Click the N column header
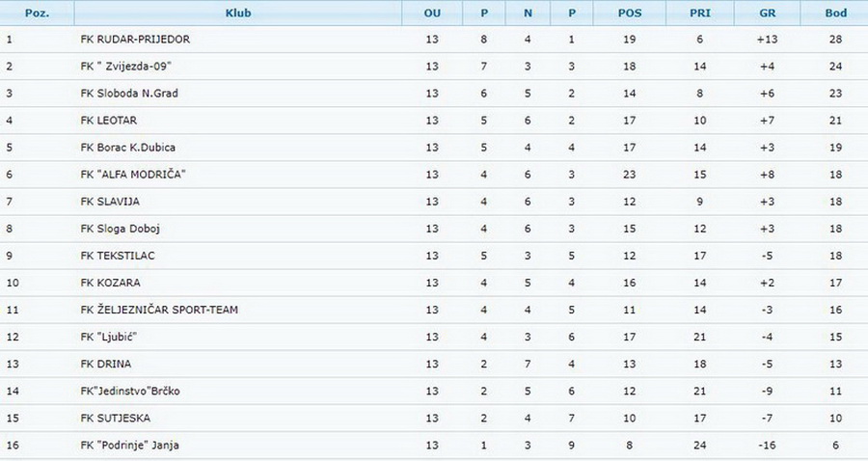The height and width of the screenshot is (461, 868). pyautogui.click(x=528, y=13)
